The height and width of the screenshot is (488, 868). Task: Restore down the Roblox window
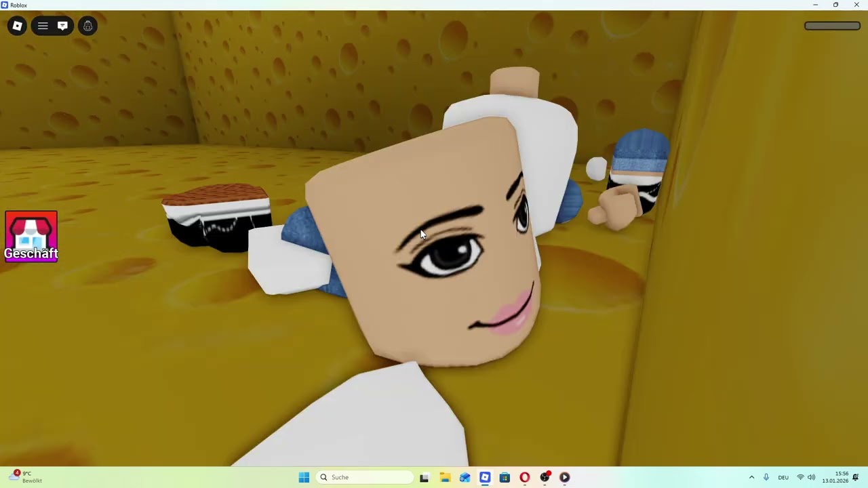(835, 5)
